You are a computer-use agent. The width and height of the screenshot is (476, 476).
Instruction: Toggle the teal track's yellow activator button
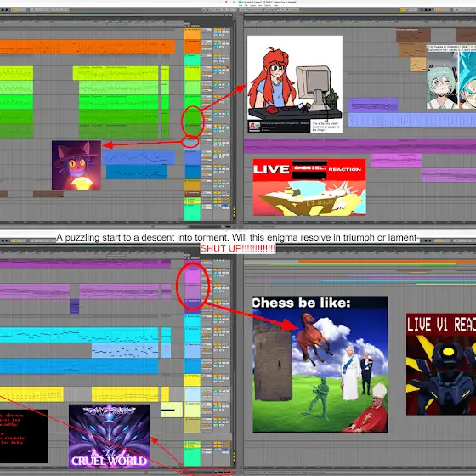point(218,55)
